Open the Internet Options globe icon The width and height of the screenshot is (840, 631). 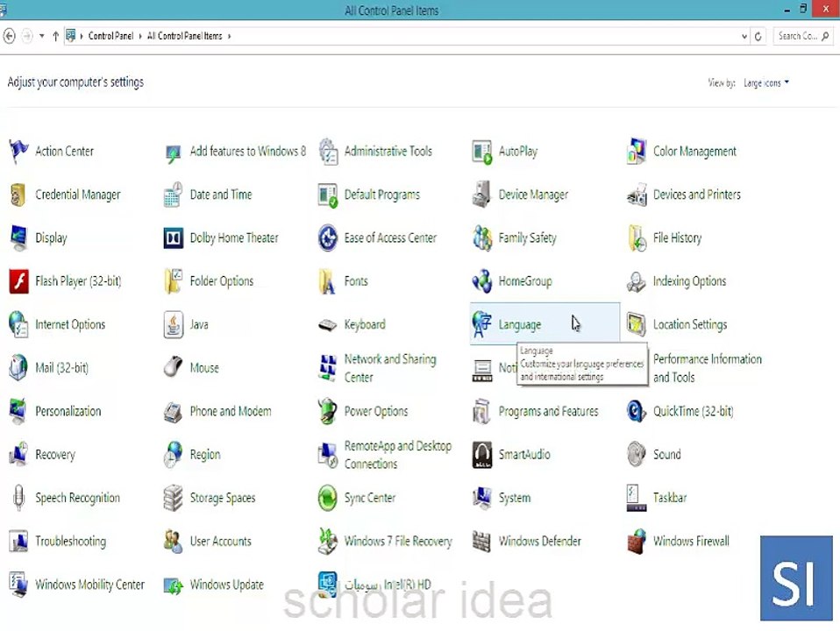point(18,324)
